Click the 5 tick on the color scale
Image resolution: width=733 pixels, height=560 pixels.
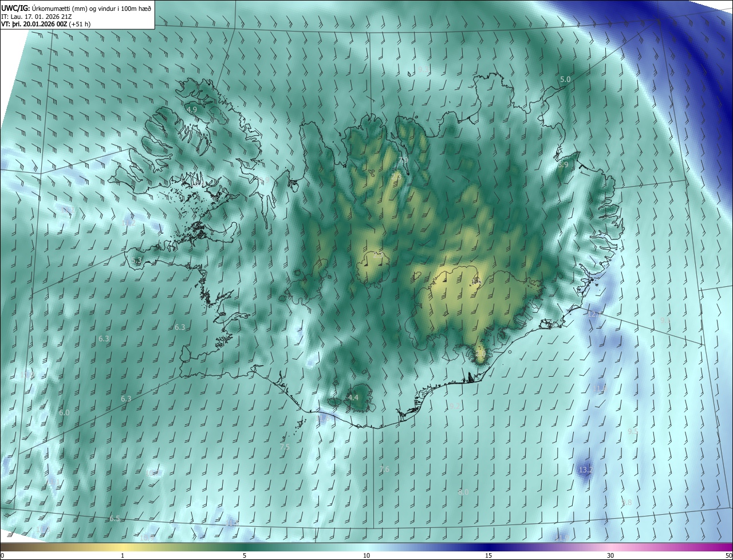coord(245,555)
